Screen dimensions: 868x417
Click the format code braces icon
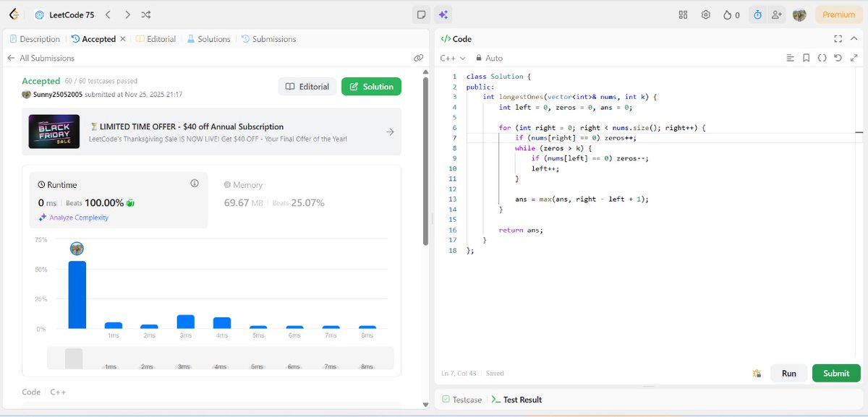(822, 58)
